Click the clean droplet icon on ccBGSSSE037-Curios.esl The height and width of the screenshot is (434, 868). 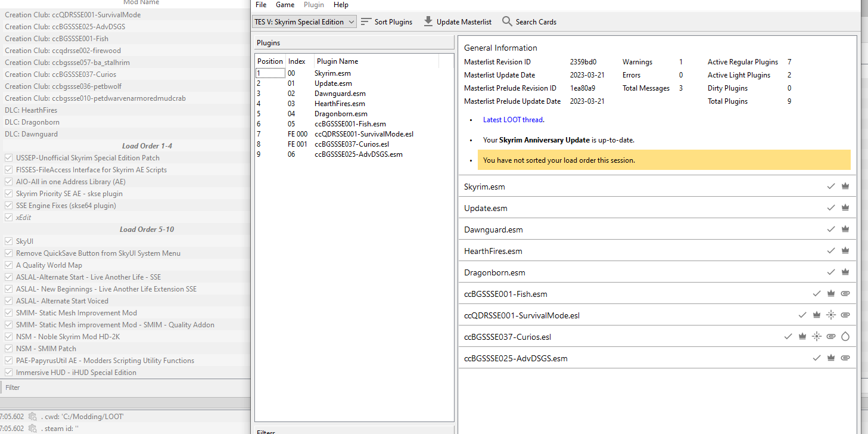coord(845,336)
